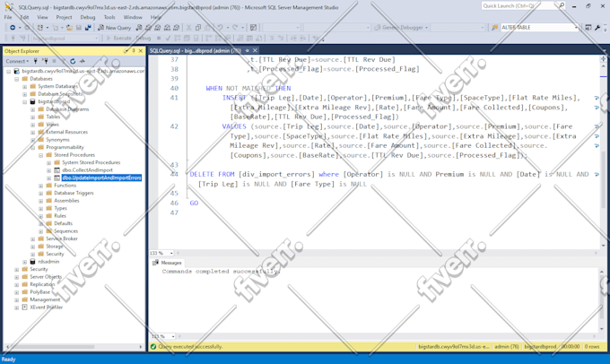Image resolution: width=610 pixels, height=364 pixels.
Task: Open the View menu
Action: 42,17
